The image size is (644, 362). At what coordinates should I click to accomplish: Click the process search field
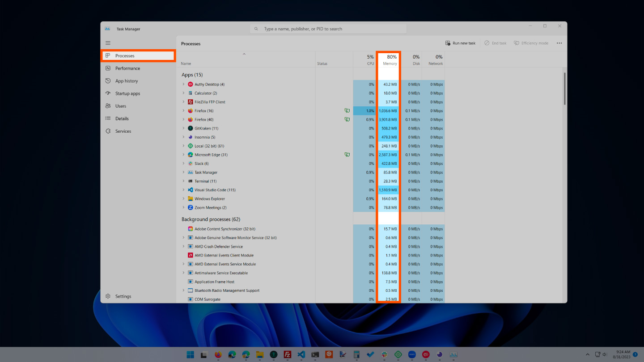[x=328, y=28]
